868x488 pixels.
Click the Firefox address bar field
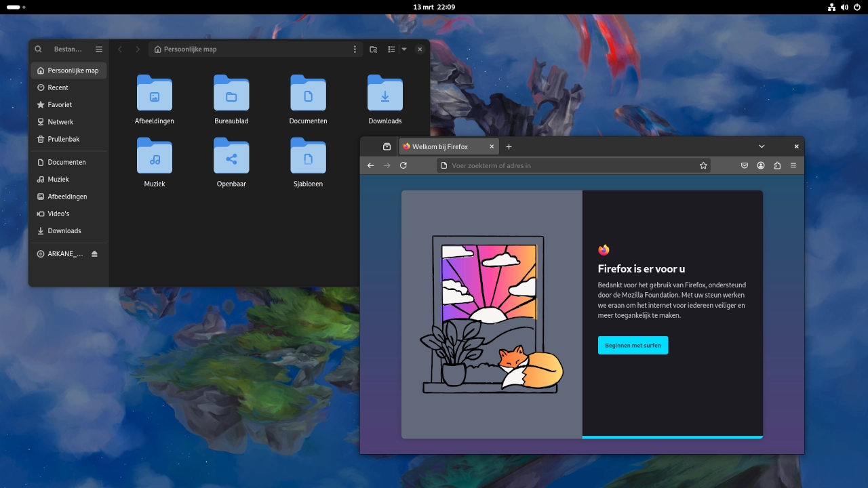(x=570, y=165)
